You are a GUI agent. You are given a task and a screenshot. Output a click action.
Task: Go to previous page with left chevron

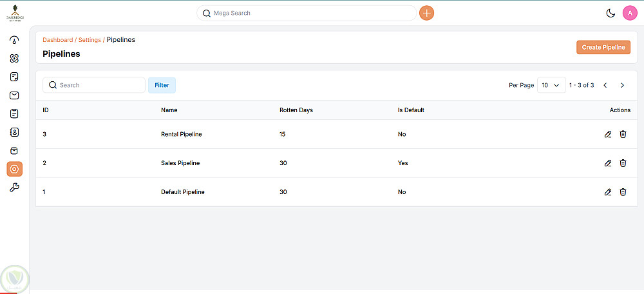click(605, 85)
